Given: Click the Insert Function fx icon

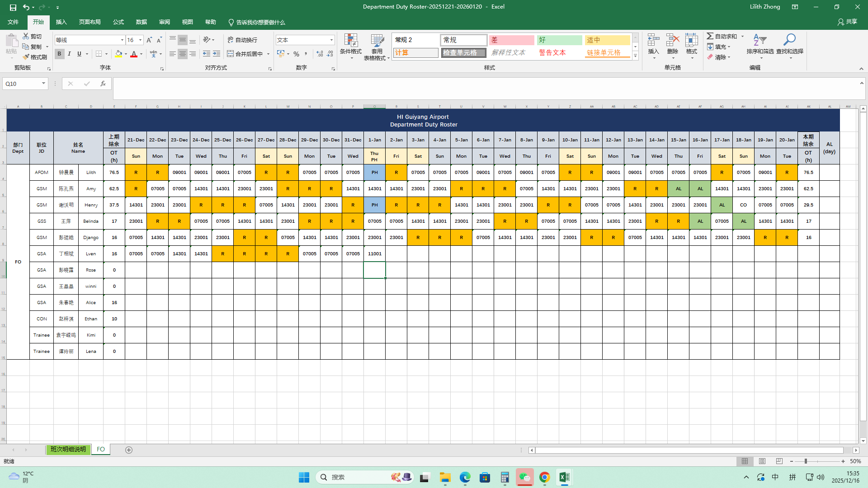Looking at the screenshot, I should pyautogui.click(x=103, y=84).
